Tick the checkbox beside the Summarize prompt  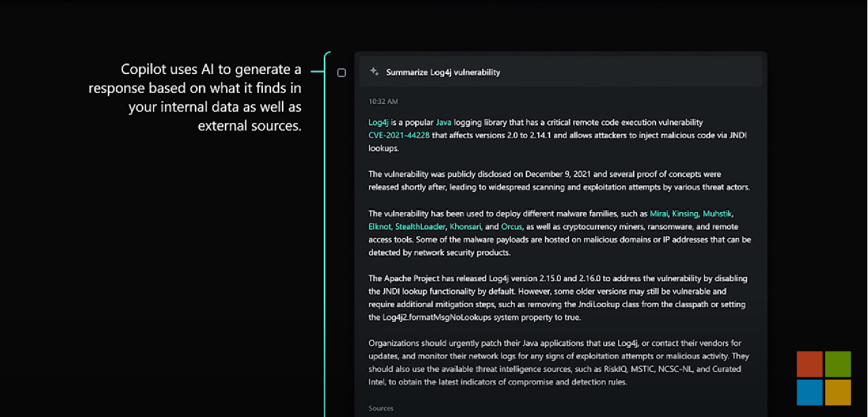click(342, 73)
